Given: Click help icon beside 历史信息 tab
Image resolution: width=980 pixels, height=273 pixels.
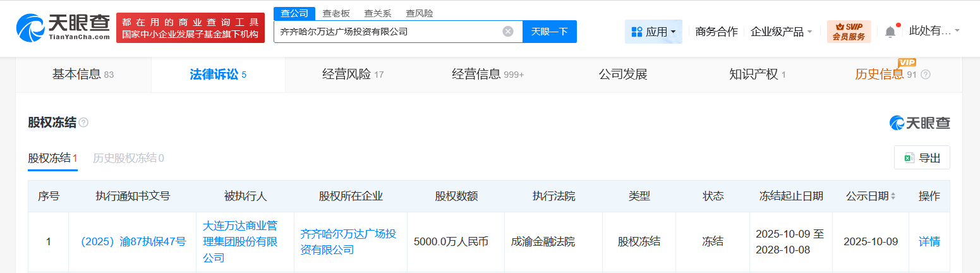Looking at the screenshot, I should [x=926, y=75].
